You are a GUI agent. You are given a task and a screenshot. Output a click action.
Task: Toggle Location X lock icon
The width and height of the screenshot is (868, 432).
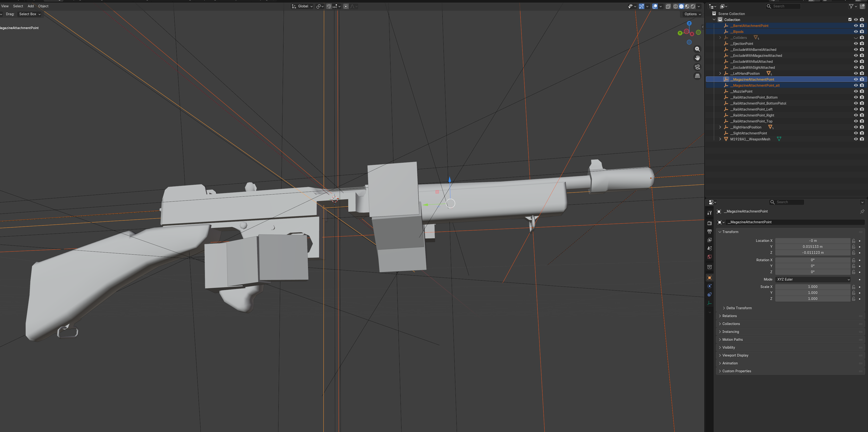853,241
